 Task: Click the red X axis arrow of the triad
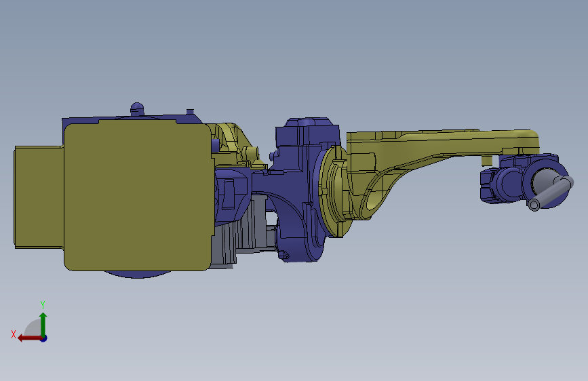click(x=29, y=338)
